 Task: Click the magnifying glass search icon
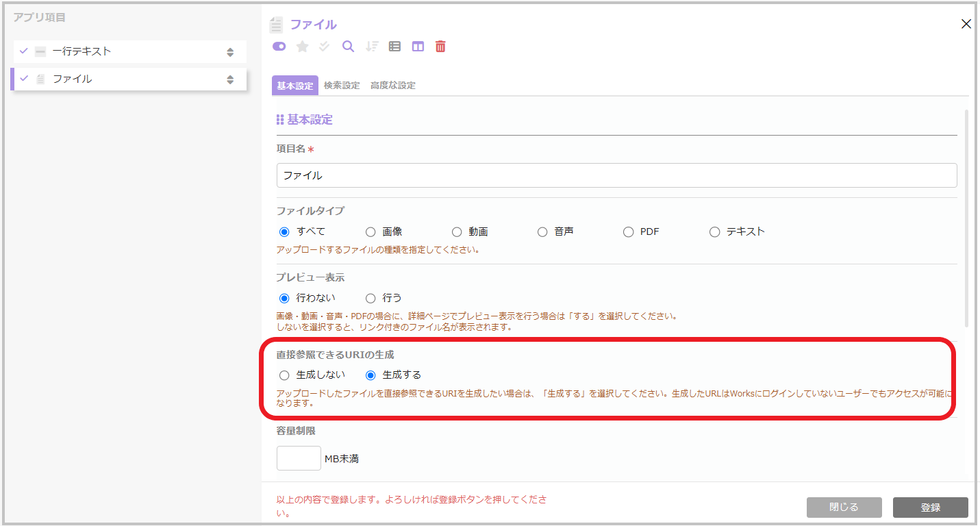(348, 47)
